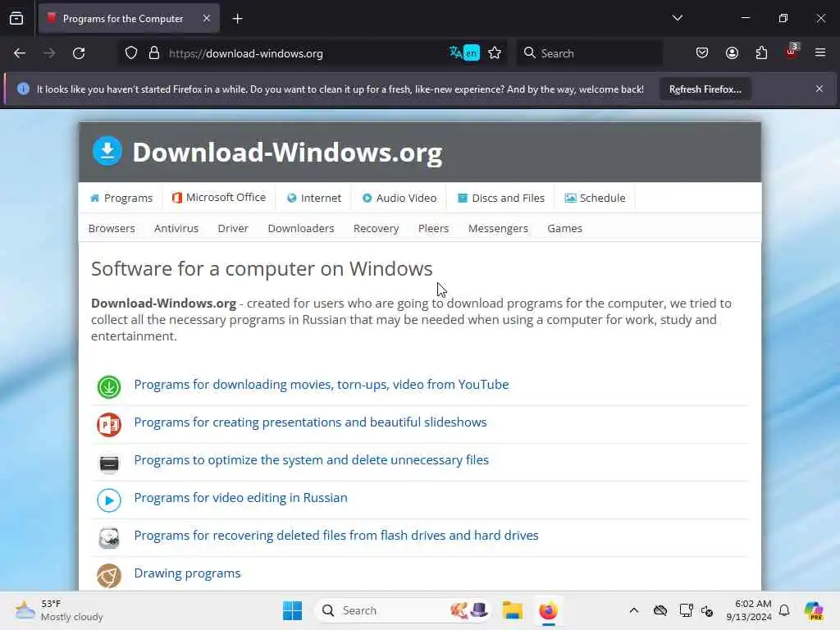Screen dimensions: 840x630
Task: Click the Download-Windows.org site title
Action: (x=287, y=152)
